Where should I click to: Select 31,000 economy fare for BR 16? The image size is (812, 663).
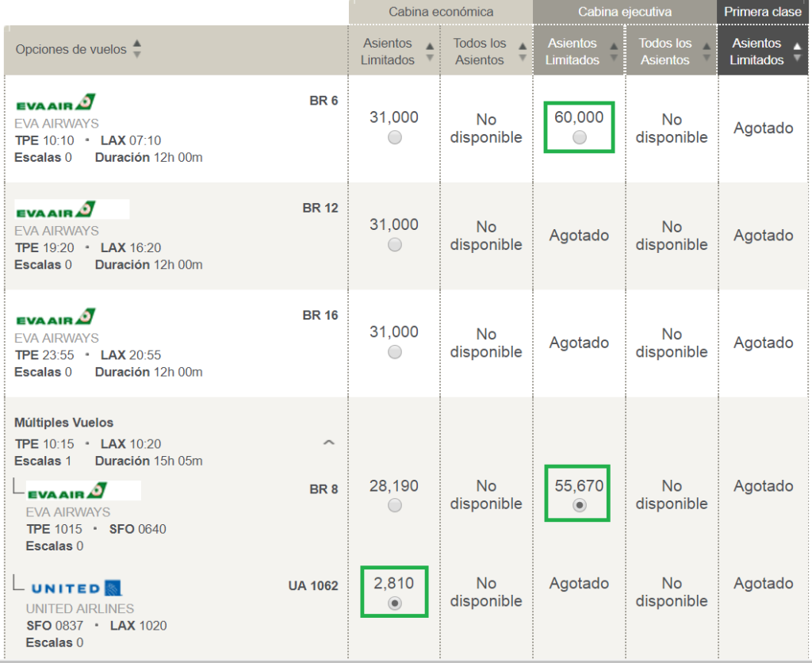(x=395, y=352)
